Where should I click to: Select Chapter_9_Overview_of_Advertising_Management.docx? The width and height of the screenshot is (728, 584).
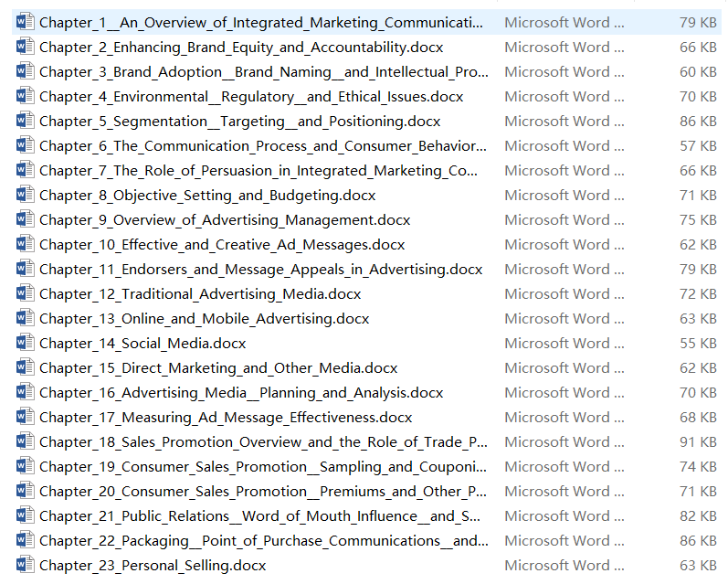(225, 219)
